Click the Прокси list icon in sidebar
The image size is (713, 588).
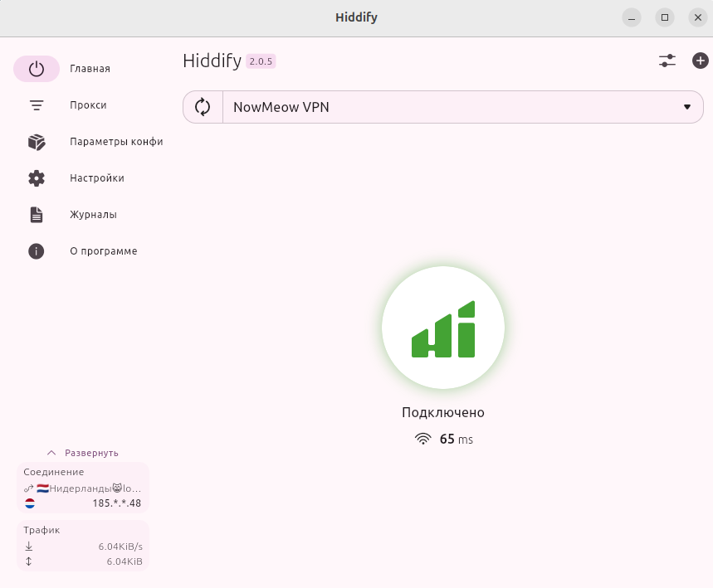(37, 105)
